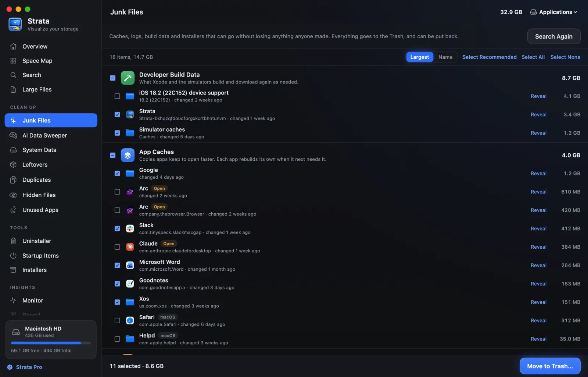Click the Safari compass icon
This screenshot has width=588, height=377.
(x=130, y=321)
